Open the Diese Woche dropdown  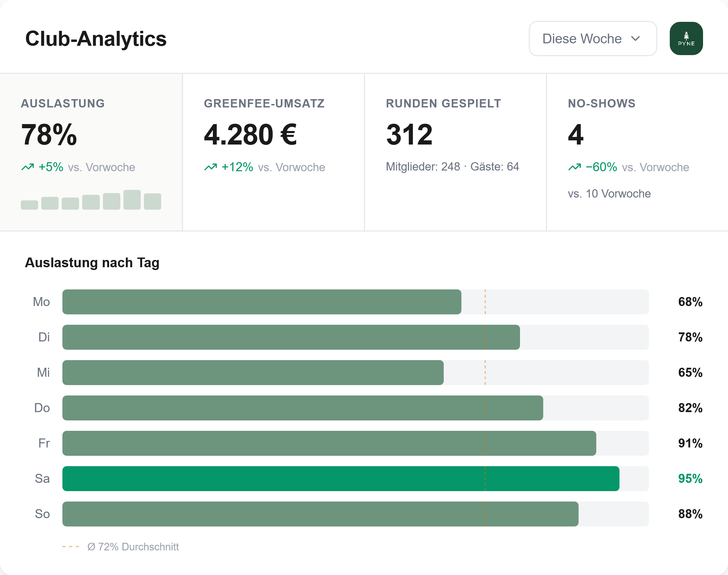pyautogui.click(x=592, y=38)
